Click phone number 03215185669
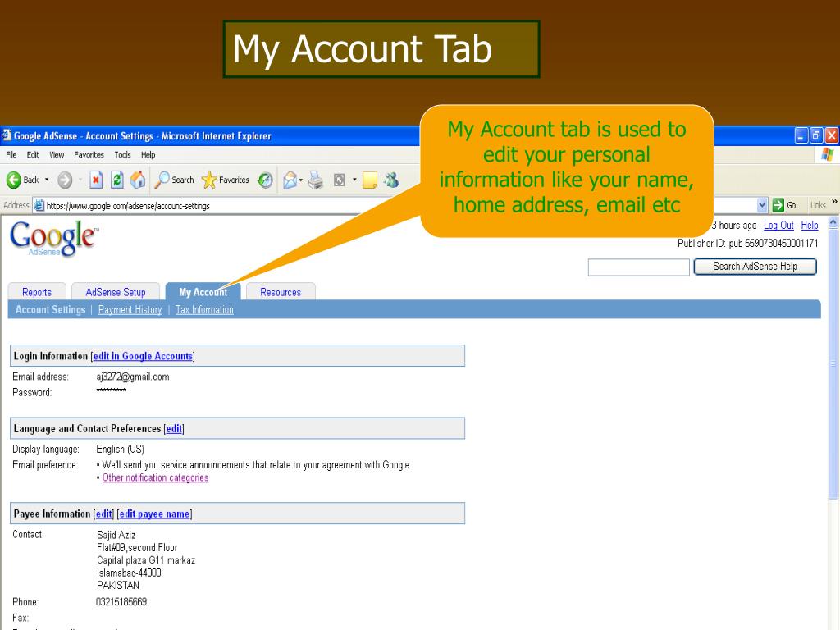Screen dimensions: 840x630 (x=121, y=602)
